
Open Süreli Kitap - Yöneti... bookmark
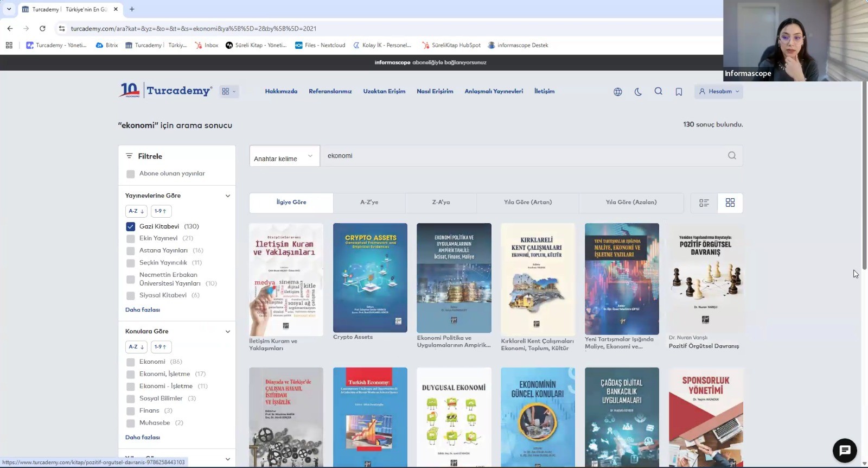pos(256,45)
